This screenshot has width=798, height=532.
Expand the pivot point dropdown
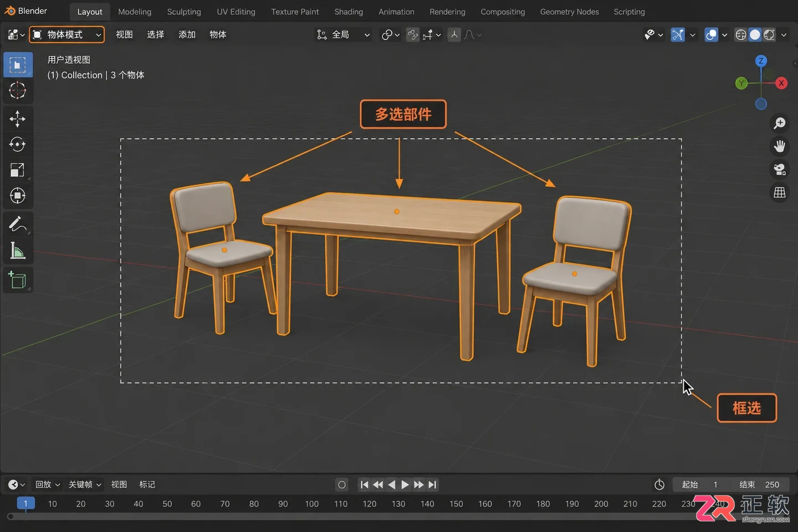[x=391, y=35]
